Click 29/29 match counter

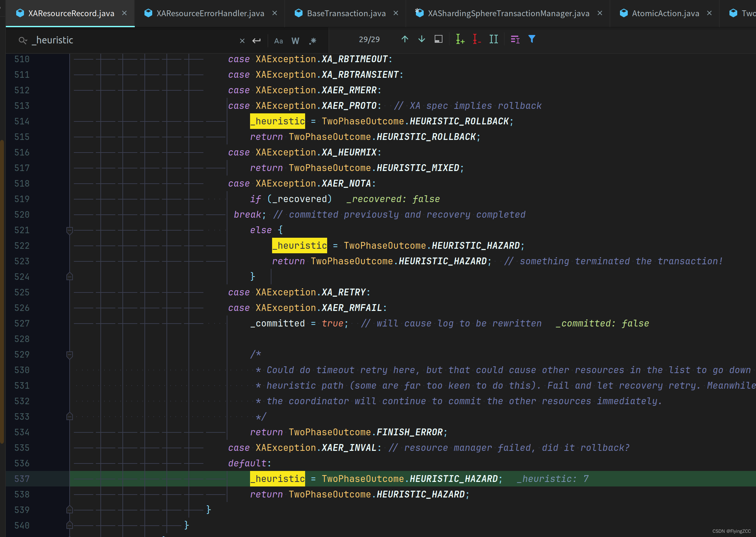[x=369, y=40]
